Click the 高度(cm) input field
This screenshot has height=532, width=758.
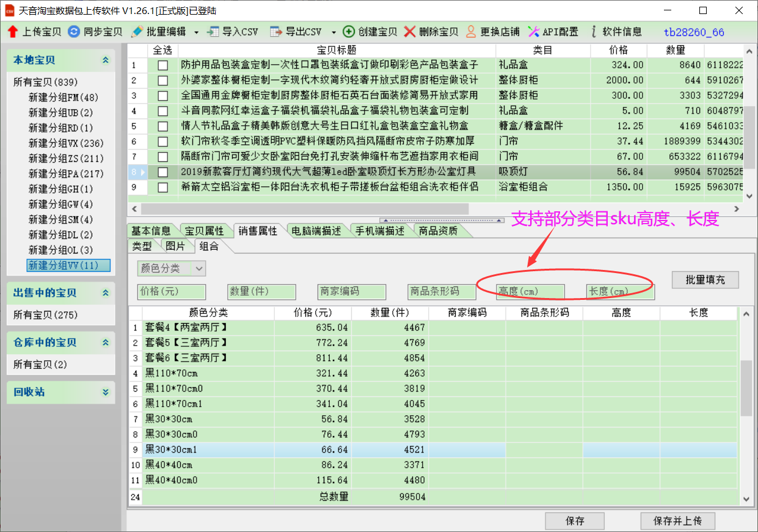[x=530, y=292]
